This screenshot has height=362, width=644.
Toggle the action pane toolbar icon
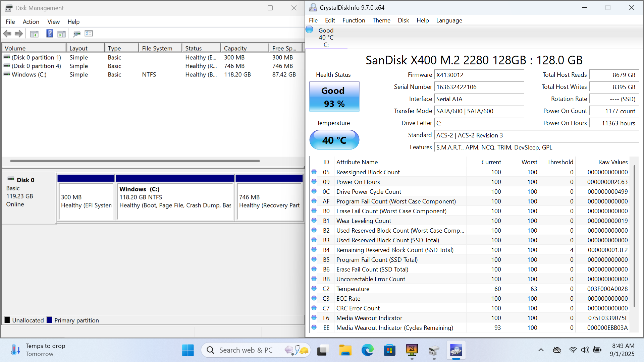62,34
